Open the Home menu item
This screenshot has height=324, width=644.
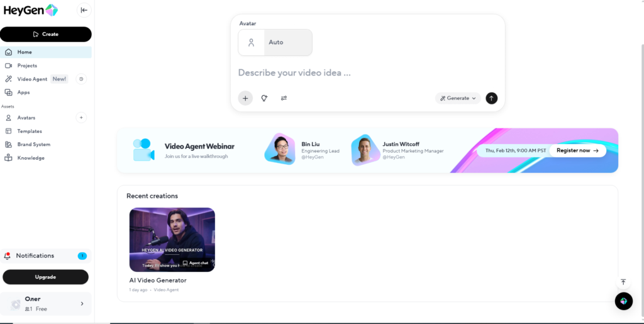tap(45, 52)
